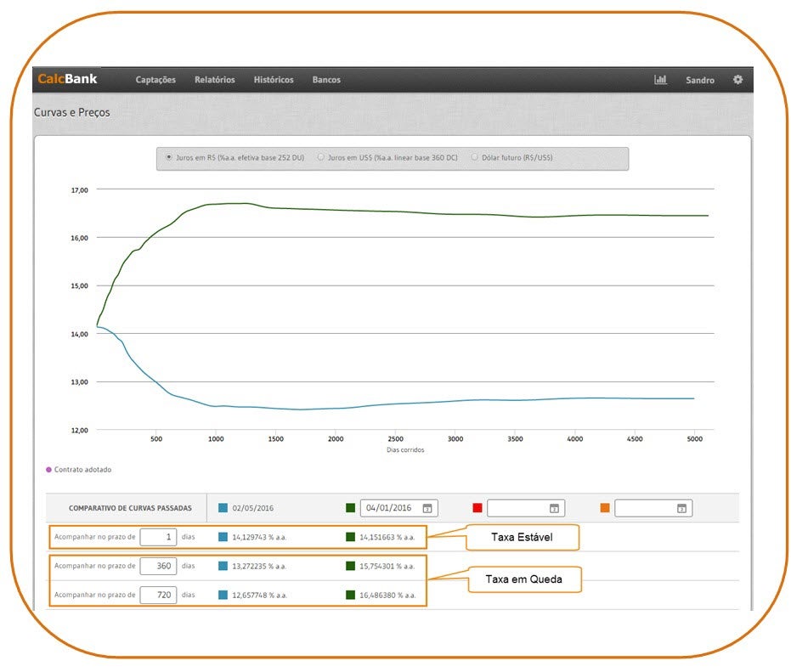Screen dimensions: 791x672
Task: Open the Relatórios menu
Action: 214,80
